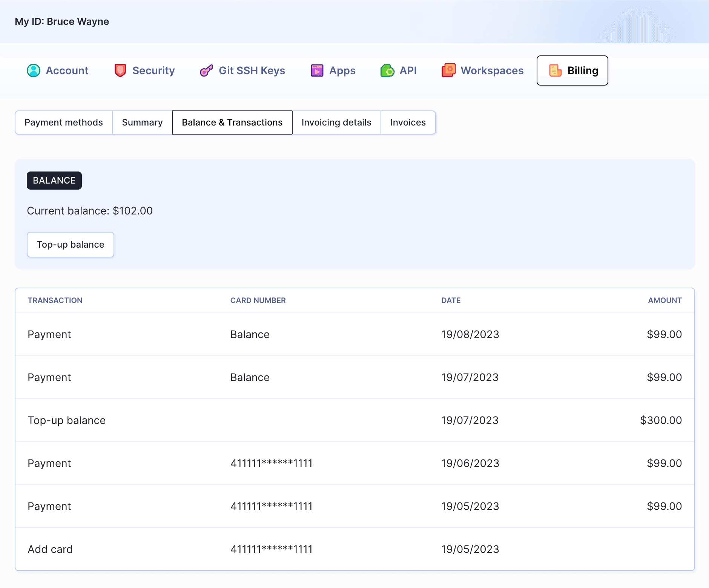
Task: Select the payment row dated 19/08/2023
Action: click(x=354, y=334)
